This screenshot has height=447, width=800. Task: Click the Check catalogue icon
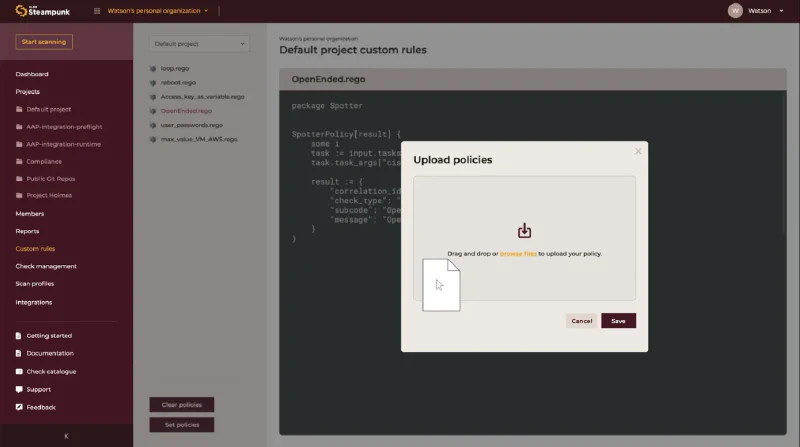point(19,371)
